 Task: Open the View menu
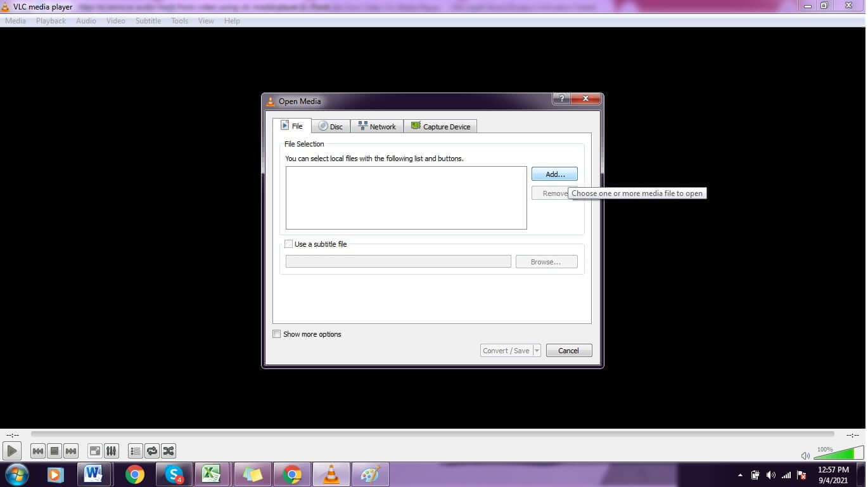(206, 21)
